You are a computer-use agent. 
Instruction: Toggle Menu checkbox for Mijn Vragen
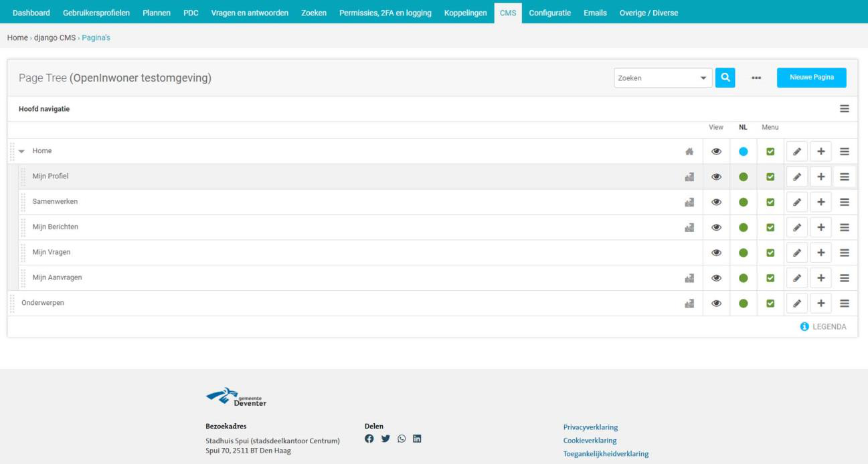point(770,253)
